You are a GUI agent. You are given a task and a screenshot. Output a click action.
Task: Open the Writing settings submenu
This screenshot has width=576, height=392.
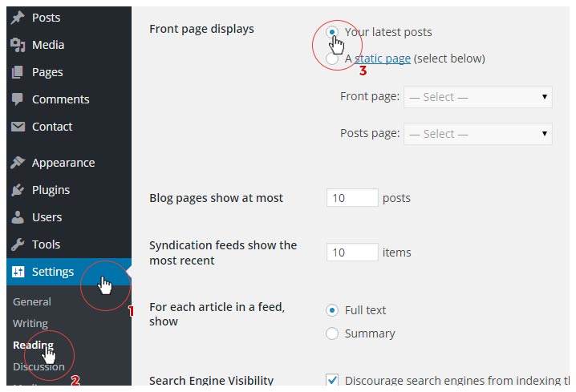(x=30, y=324)
